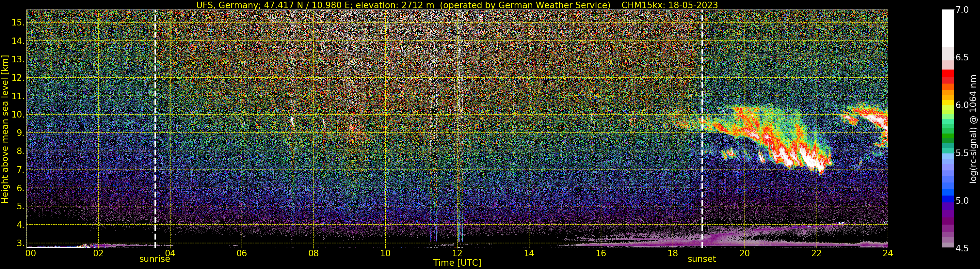Click the time axis tick '14'
980x269 pixels.
tap(529, 253)
